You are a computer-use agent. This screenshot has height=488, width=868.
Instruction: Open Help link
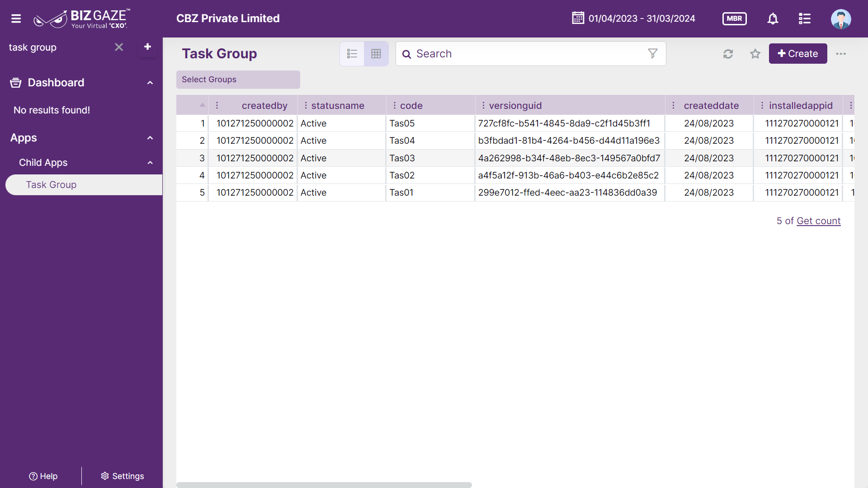[x=43, y=476]
